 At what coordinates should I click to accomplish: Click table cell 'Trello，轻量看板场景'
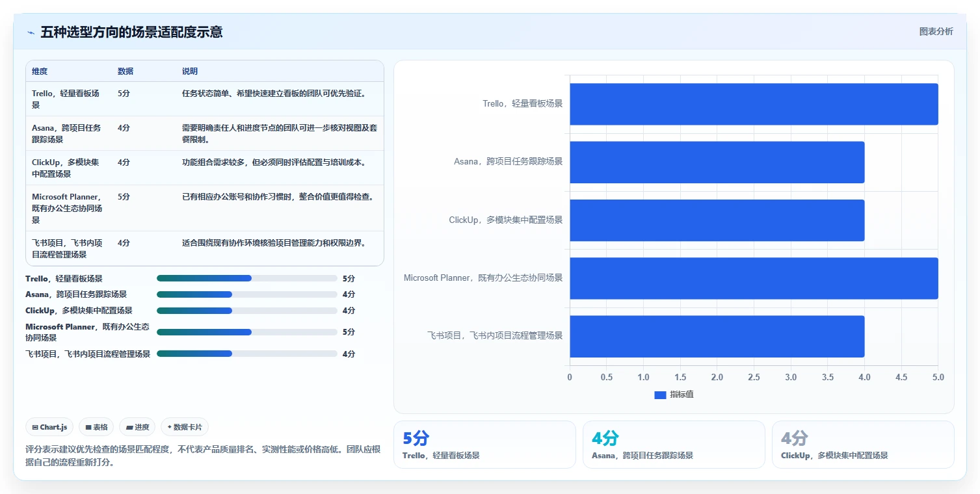pyautogui.click(x=68, y=99)
